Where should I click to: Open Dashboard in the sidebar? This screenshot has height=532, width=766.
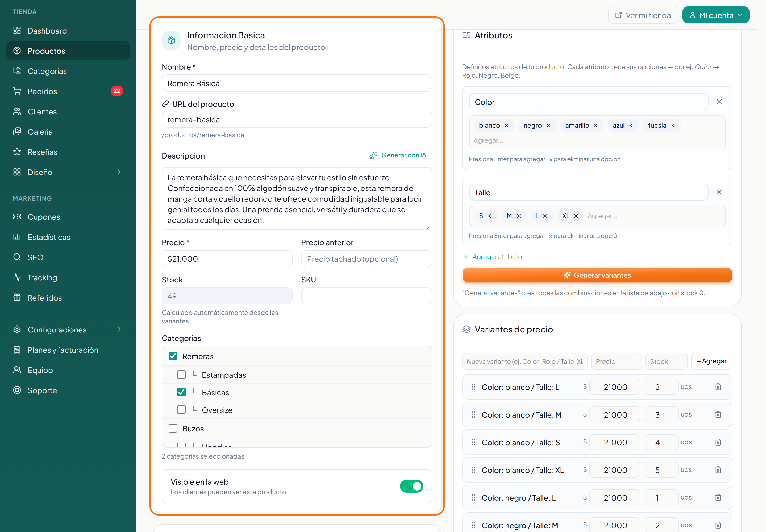68,31
